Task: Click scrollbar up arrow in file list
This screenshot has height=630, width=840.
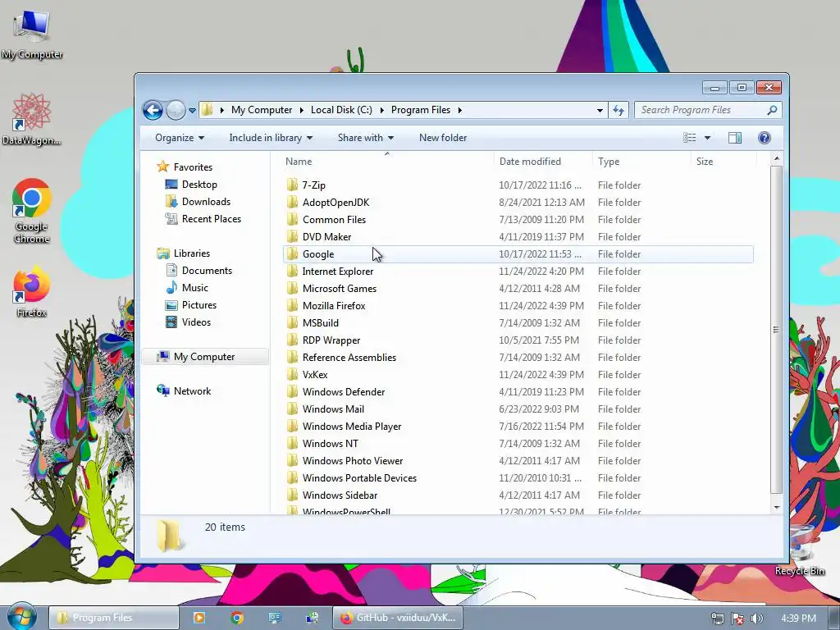Action: click(x=776, y=159)
